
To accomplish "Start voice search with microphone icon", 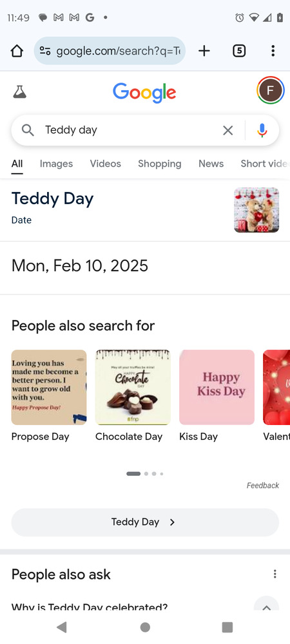I will click(x=262, y=130).
